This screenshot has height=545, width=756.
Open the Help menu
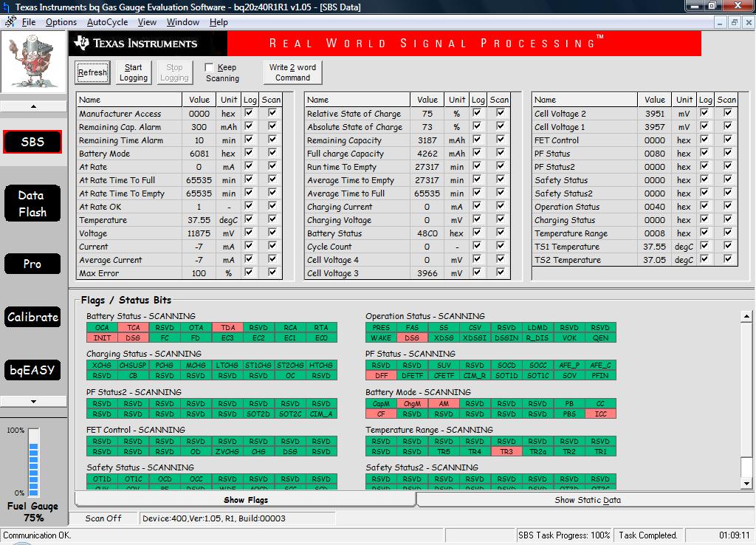[219, 22]
